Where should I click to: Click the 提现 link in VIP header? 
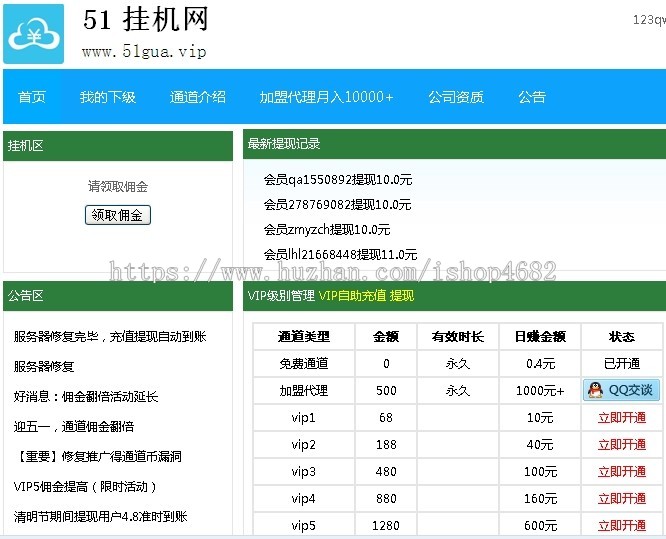click(x=402, y=296)
